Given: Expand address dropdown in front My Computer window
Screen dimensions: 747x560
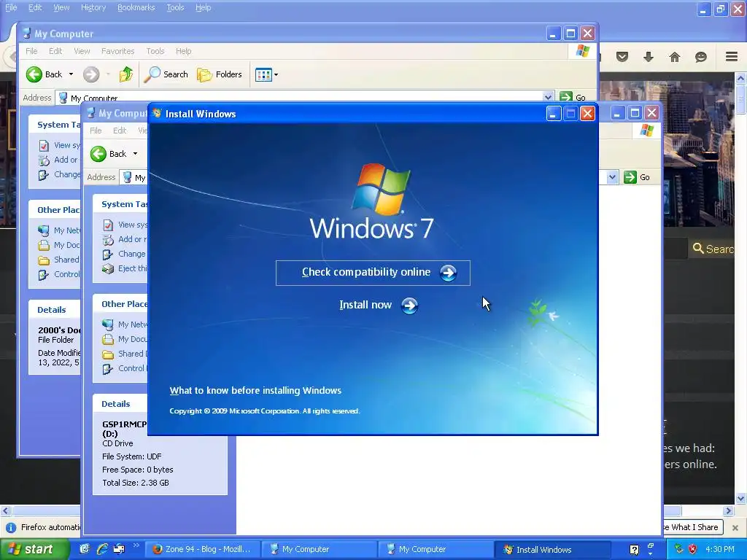Looking at the screenshot, I should (x=612, y=177).
